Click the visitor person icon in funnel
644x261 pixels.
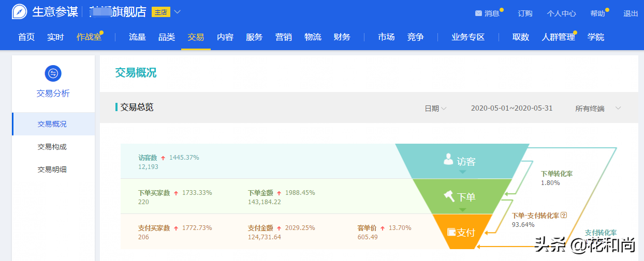(x=448, y=159)
